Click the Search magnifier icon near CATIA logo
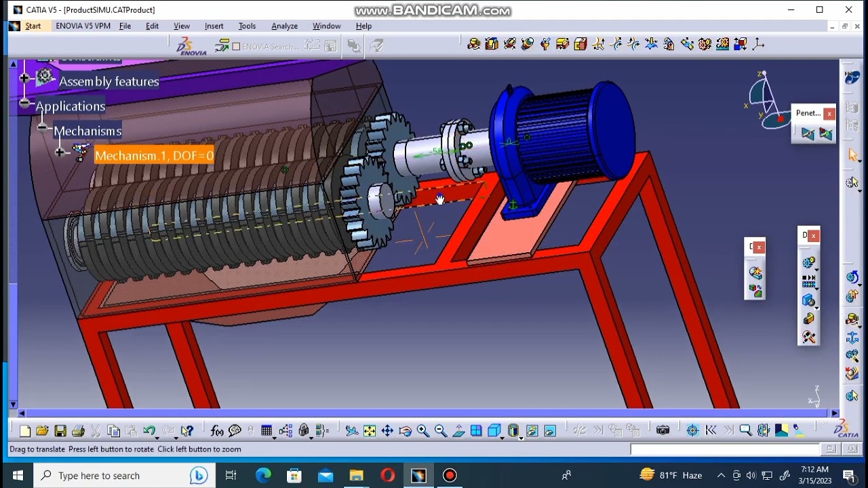The image size is (868, 488). pyautogui.click(x=745, y=430)
